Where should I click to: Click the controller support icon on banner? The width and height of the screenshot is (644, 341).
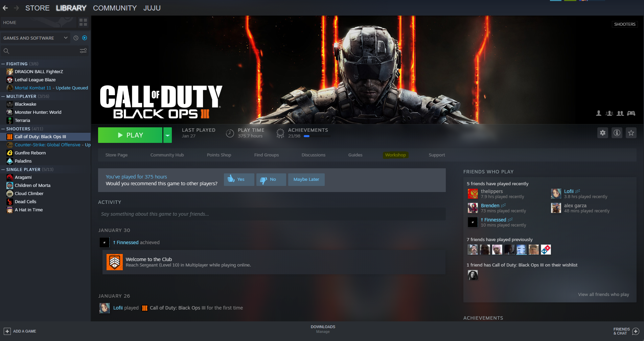(x=631, y=113)
